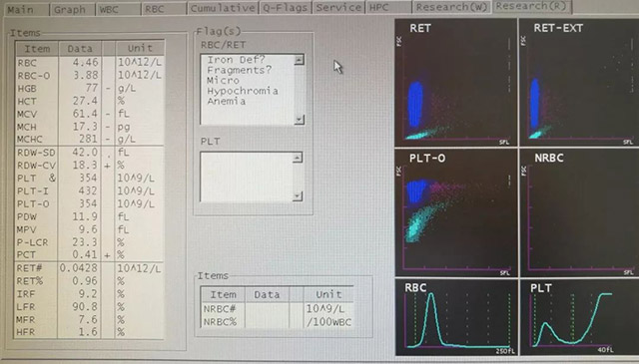639x364 pixels.
Task: Click the HGB row in Items table
Action: 90,88
